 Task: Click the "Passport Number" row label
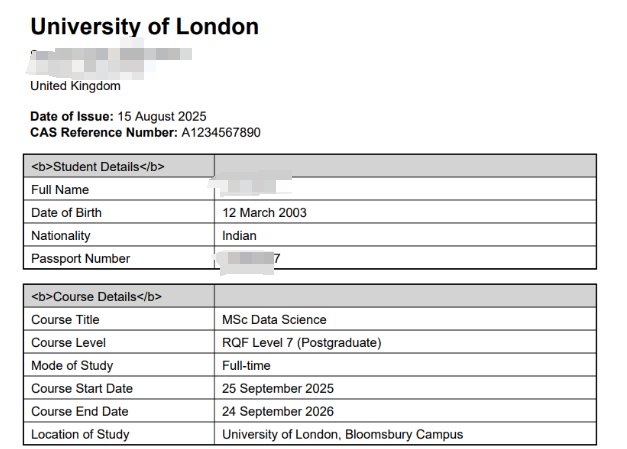click(80, 259)
